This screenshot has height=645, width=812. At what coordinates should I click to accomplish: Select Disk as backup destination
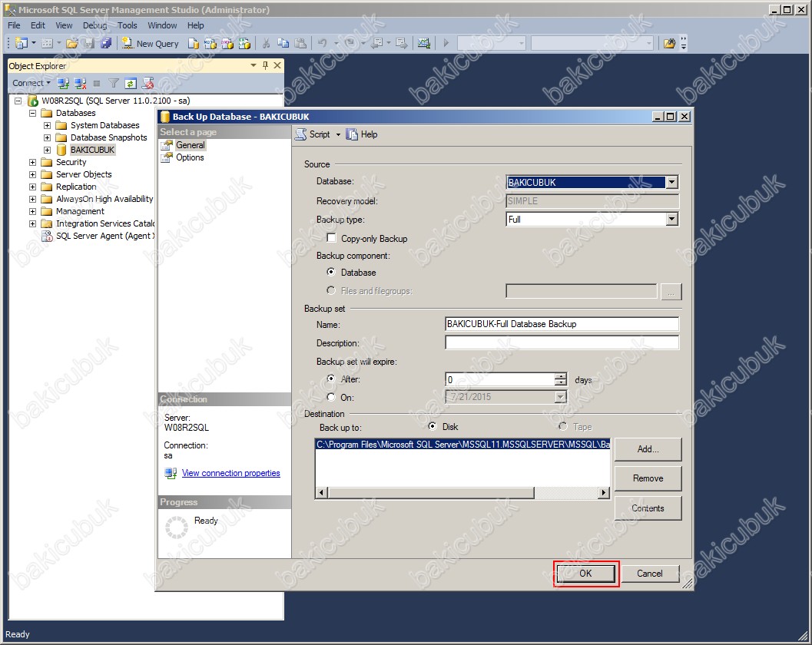433,426
